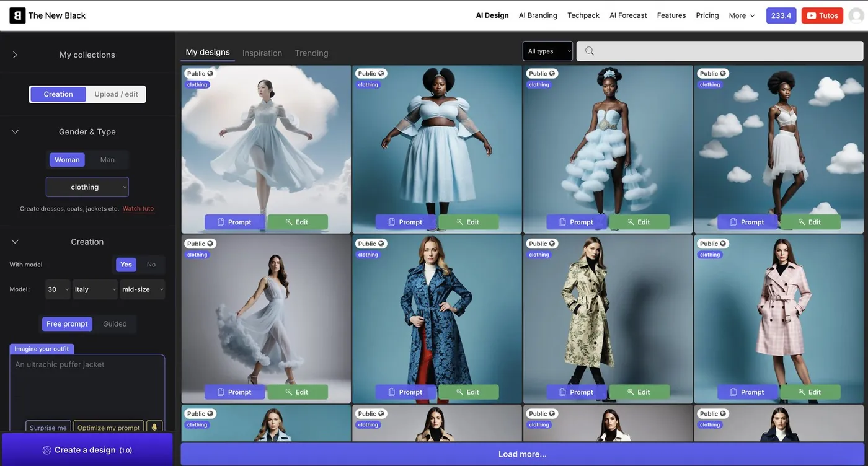The image size is (868, 466).
Task: Edit the blue floral coat design
Action: (x=468, y=392)
